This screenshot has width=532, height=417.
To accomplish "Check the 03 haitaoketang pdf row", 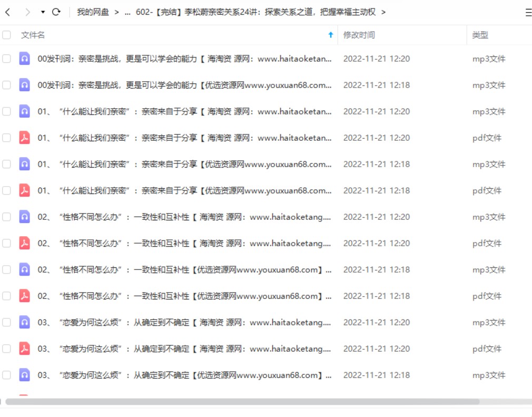I will 6,349.
